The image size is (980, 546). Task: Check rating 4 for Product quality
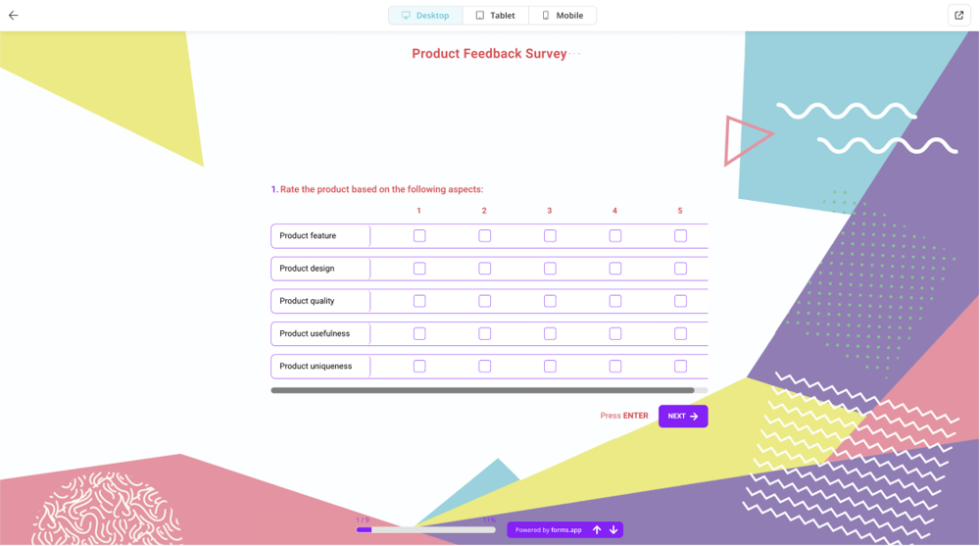click(615, 301)
